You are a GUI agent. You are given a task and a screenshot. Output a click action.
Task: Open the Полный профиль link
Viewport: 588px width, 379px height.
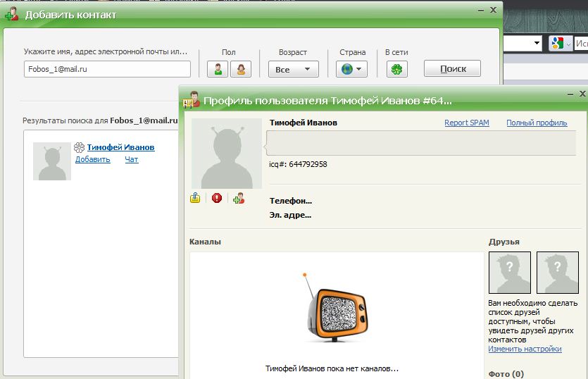[x=537, y=123]
